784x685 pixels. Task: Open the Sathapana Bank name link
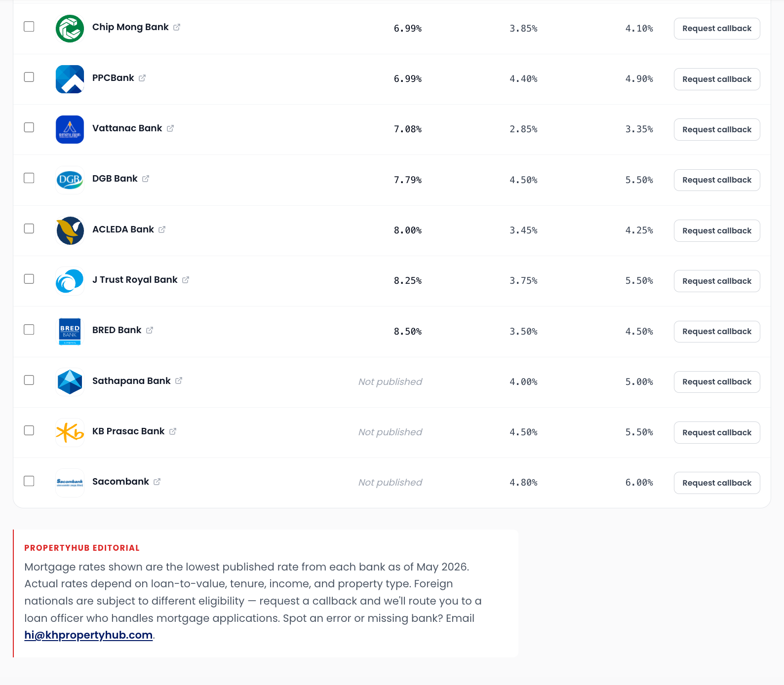pos(131,381)
